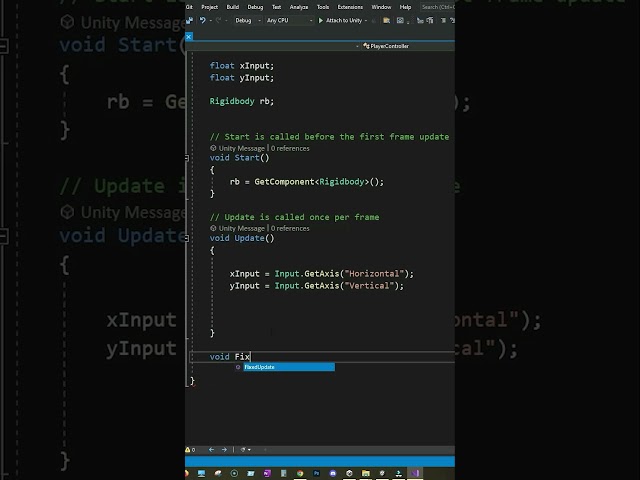
Task: Click the monitor icon in the taskbar
Action: point(201,473)
